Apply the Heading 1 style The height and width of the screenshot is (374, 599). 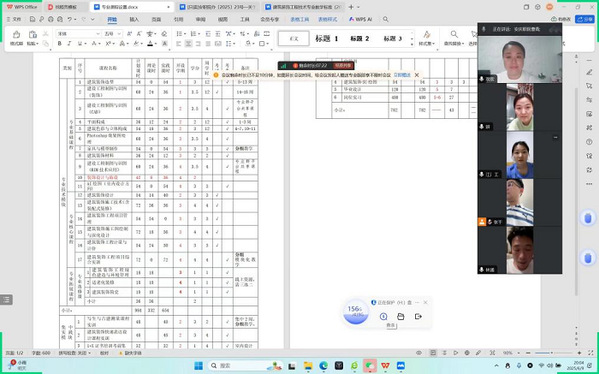pos(327,39)
